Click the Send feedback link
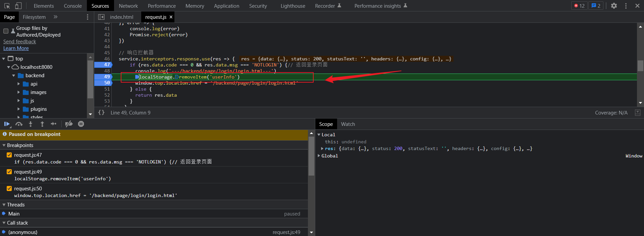This screenshot has width=644, height=236. 20,42
